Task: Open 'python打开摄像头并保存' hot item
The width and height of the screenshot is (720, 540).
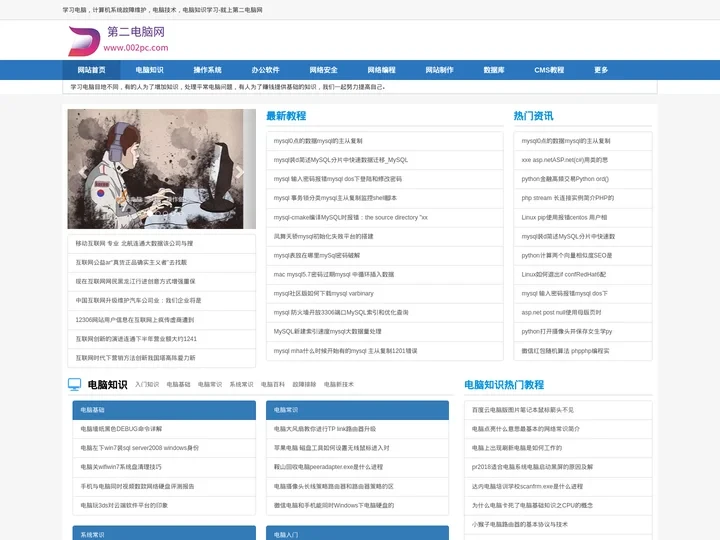Action: tap(583, 332)
